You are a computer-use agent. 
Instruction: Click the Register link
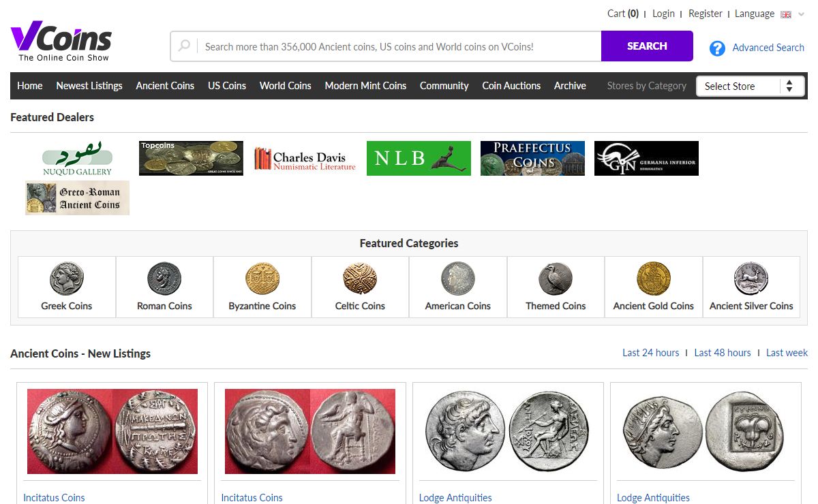click(x=706, y=14)
